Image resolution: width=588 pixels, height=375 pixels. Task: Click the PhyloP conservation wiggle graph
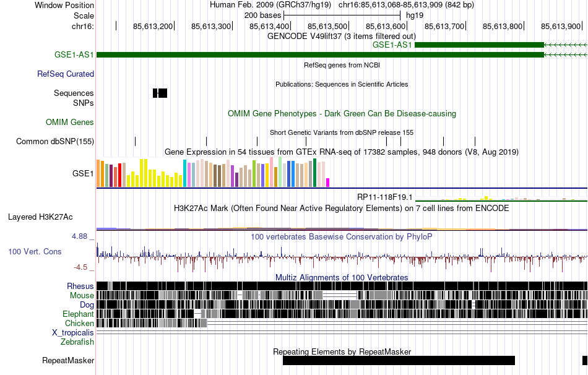[342, 257]
